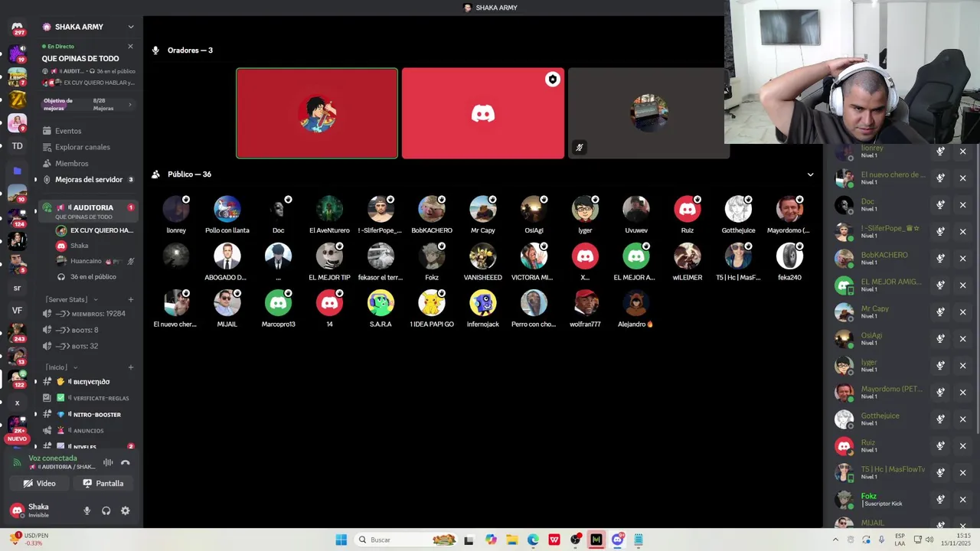Collapse the Server Stats category
980x551 pixels.
(71, 299)
